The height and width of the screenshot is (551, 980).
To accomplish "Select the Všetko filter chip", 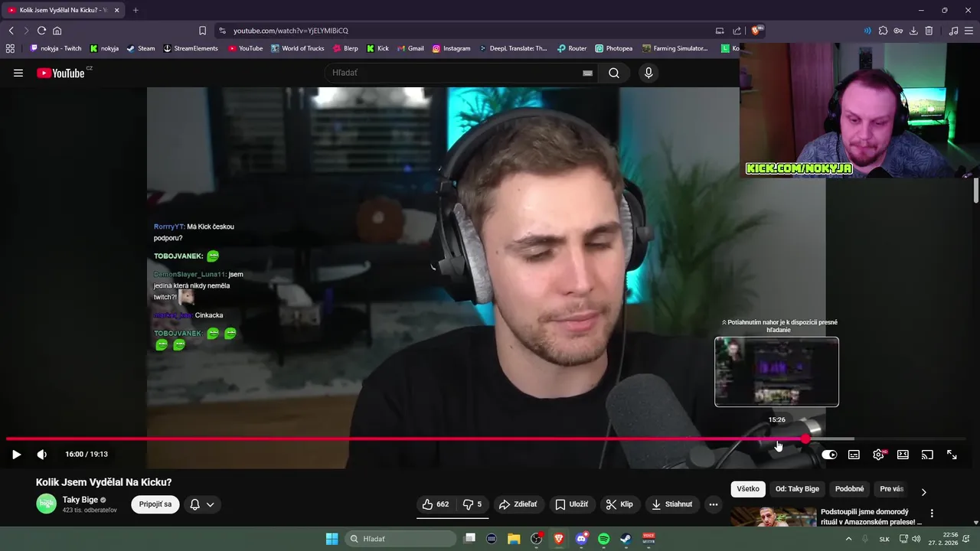I will [x=748, y=489].
